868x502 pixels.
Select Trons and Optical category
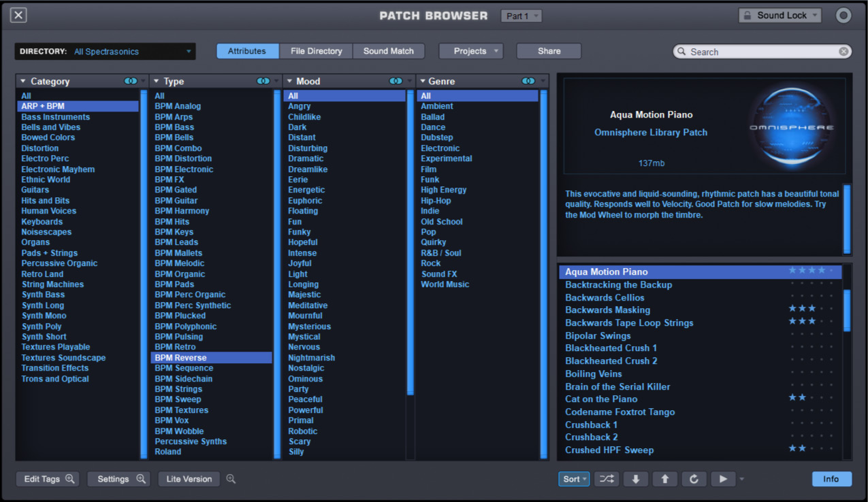tap(78, 379)
